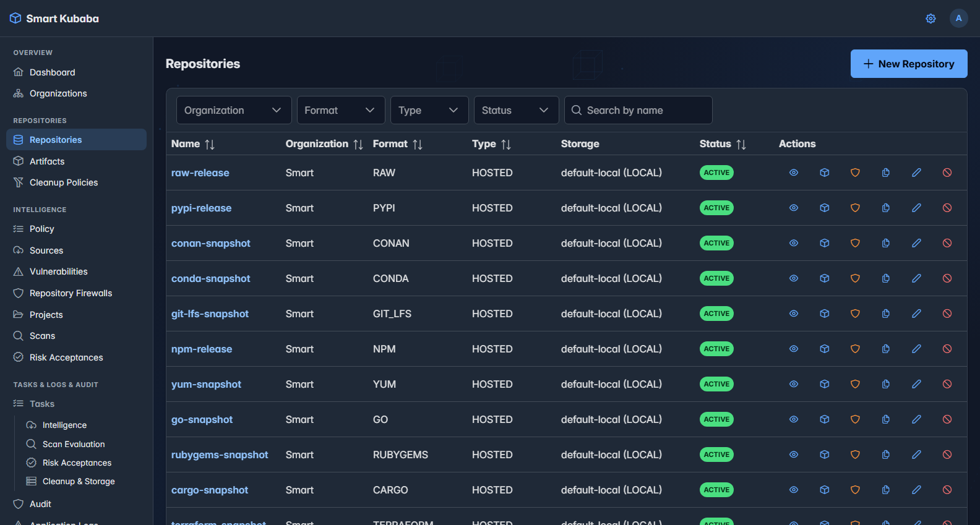Click the copy icon for conan-snapshot
The width and height of the screenshot is (980, 525).
(x=886, y=243)
